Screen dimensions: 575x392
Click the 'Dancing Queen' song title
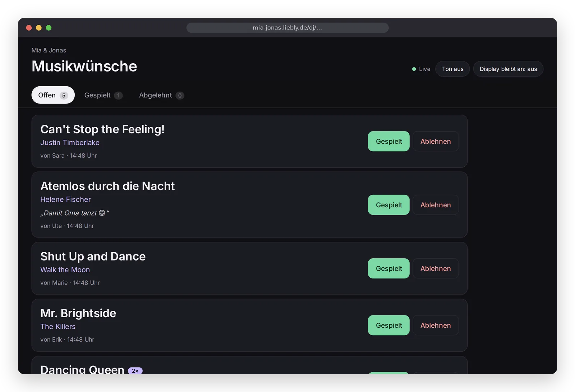pyautogui.click(x=82, y=369)
